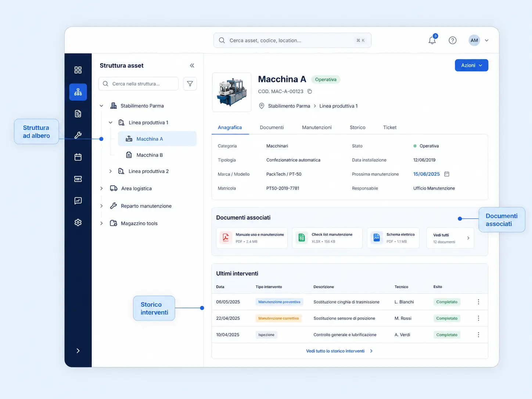Open row menu for 22/04/2025 intervention
The image size is (532, 399).
pyautogui.click(x=478, y=318)
